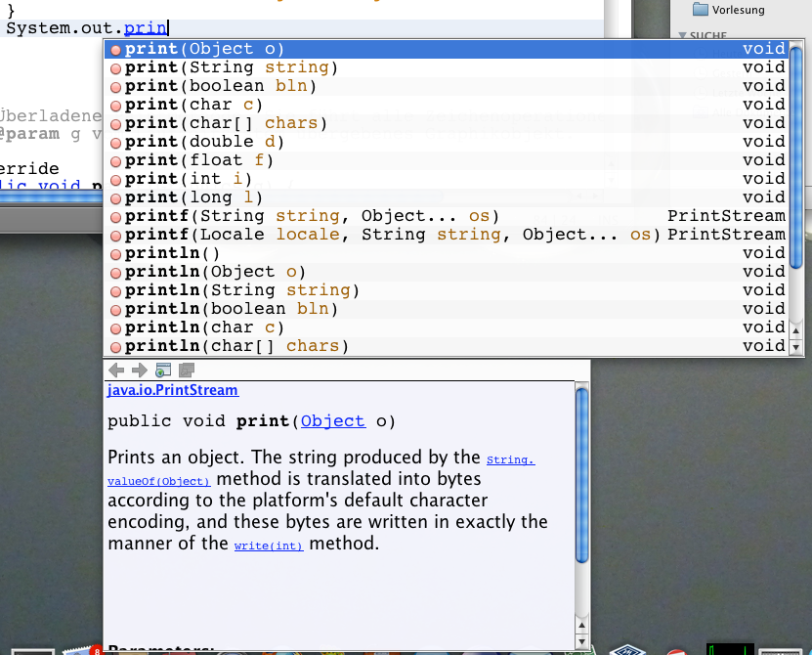Open write(int) method documentation link
The image size is (812, 655).
(x=269, y=546)
